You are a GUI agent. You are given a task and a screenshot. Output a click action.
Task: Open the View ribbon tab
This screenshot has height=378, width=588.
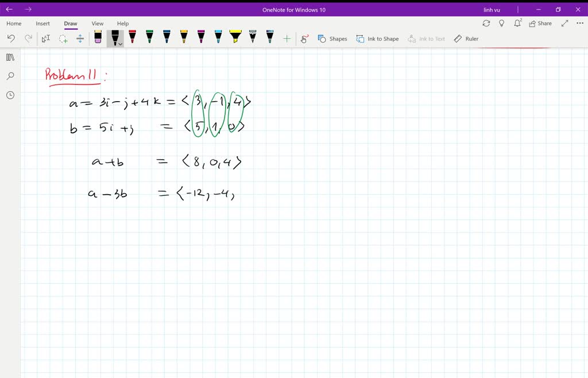tap(97, 23)
